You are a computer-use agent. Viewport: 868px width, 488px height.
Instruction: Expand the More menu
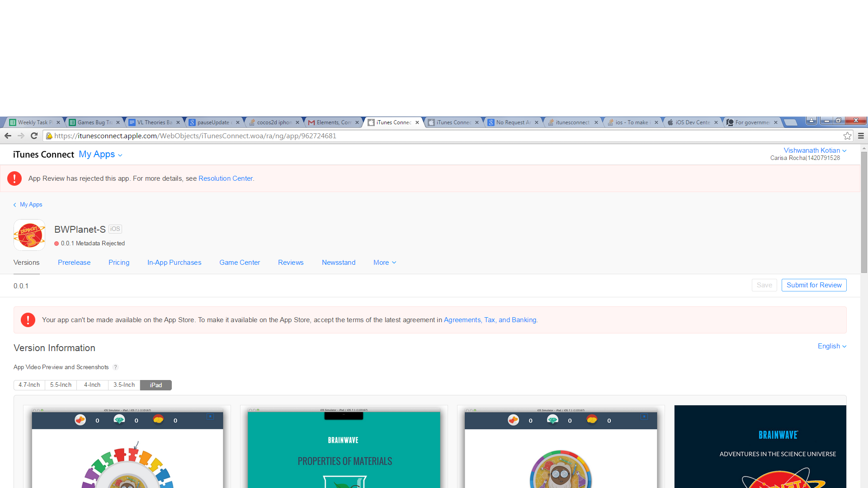point(385,263)
